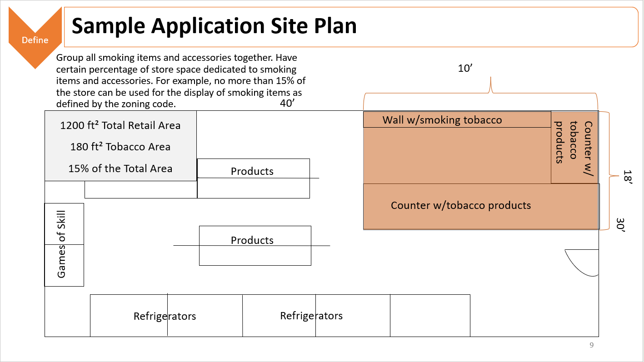
Task: Click the 'Wall w/smoking tobacco' label
Action: (442, 120)
